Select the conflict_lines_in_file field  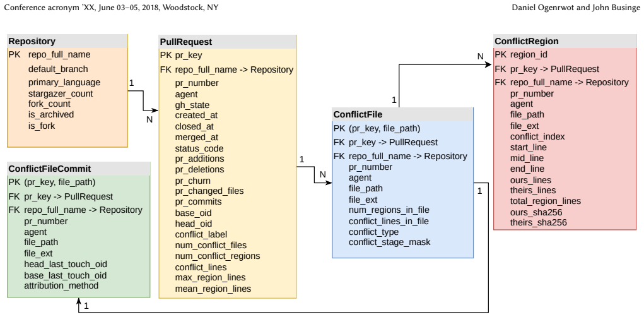click(x=389, y=222)
